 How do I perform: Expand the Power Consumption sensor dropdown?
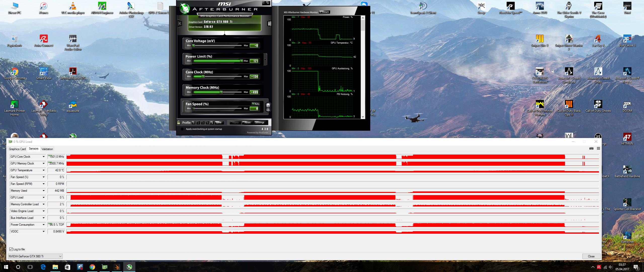[x=44, y=225]
